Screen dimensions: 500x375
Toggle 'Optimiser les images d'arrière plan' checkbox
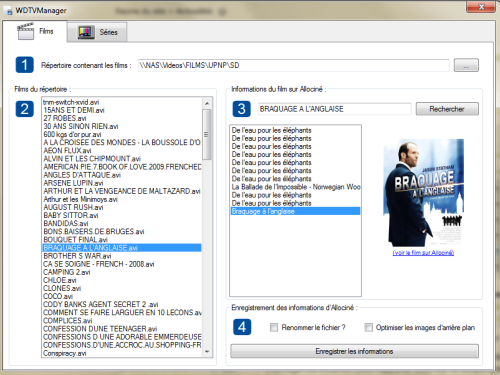click(x=368, y=327)
